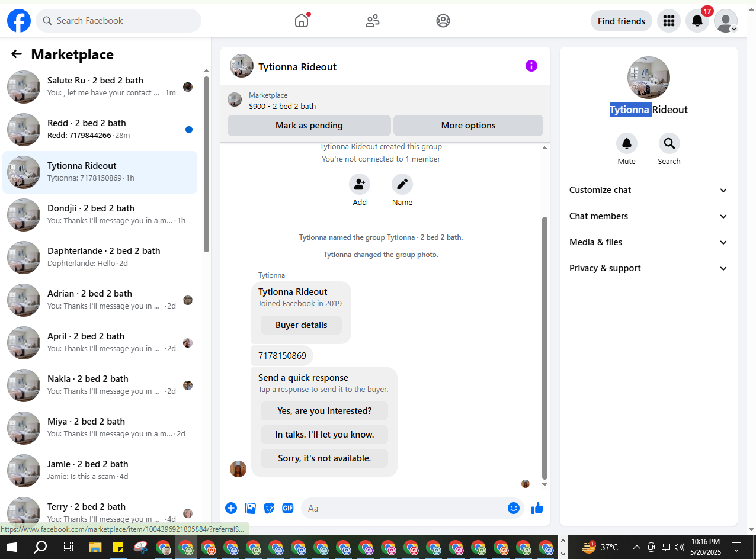Search in conversation with magnifier icon

tap(669, 143)
